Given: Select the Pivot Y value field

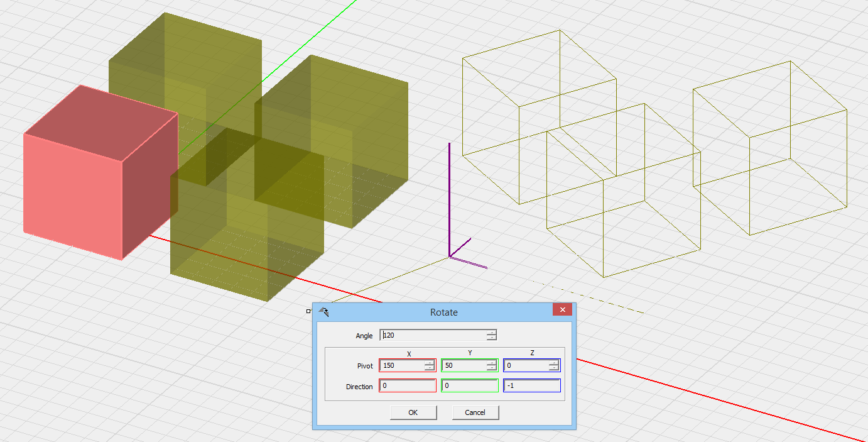Looking at the screenshot, I should pos(464,366).
